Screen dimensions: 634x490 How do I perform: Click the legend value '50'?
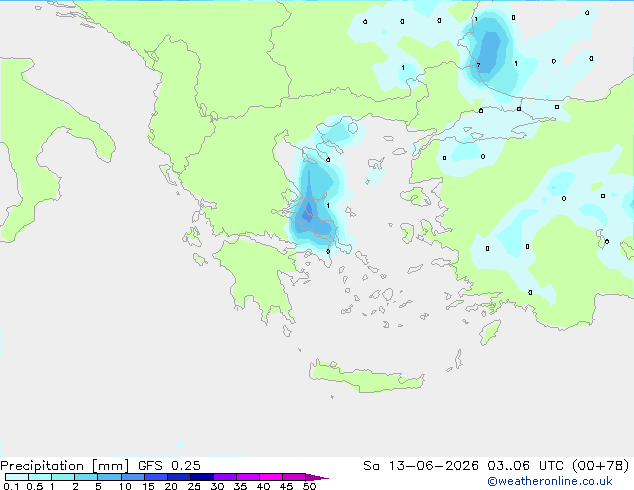(309, 486)
